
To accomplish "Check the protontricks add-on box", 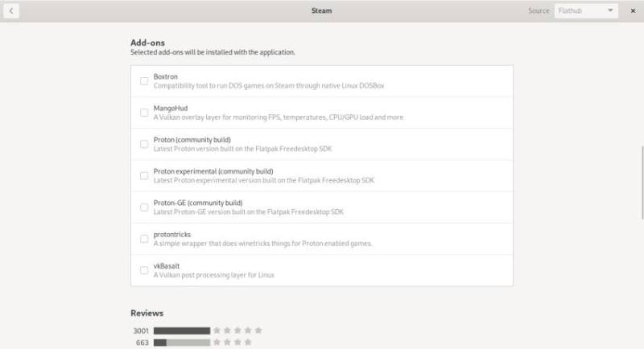I will coord(144,239).
